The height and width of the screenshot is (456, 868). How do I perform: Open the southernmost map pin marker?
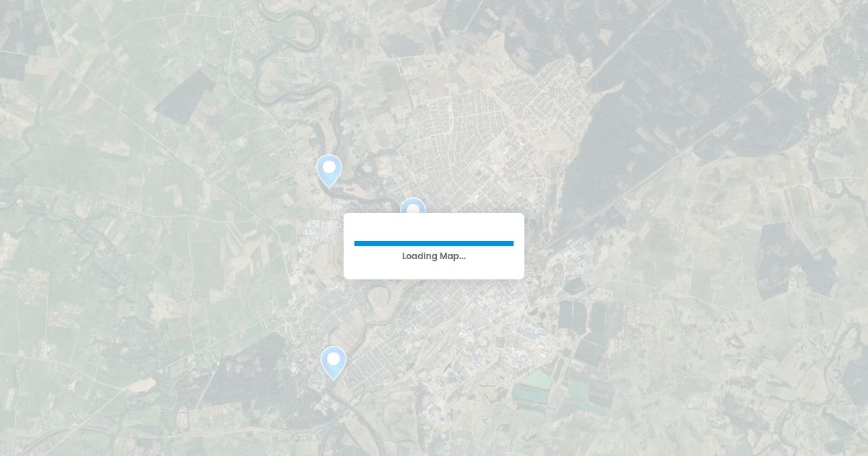[333, 362]
